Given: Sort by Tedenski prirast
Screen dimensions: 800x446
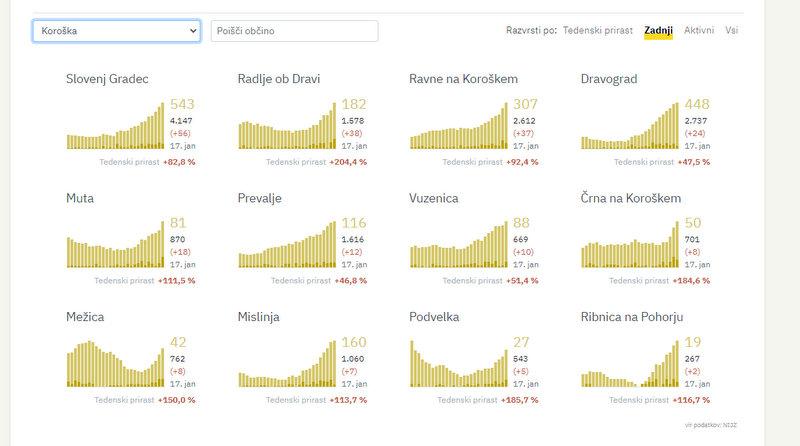Looking at the screenshot, I should [x=597, y=31].
